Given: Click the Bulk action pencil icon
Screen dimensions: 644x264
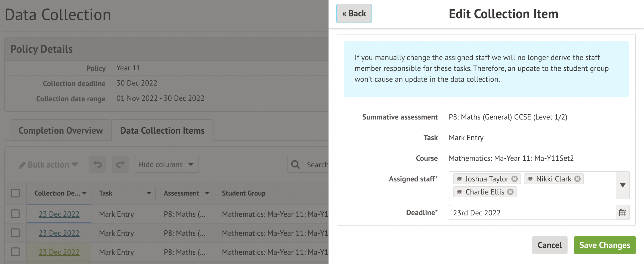Looking at the screenshot, I should (22, 165).
